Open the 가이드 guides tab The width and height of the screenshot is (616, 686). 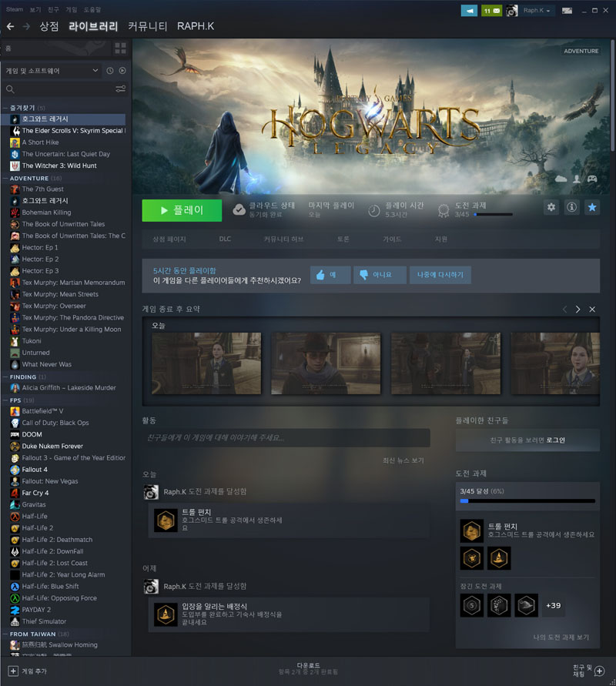(392, 239)
